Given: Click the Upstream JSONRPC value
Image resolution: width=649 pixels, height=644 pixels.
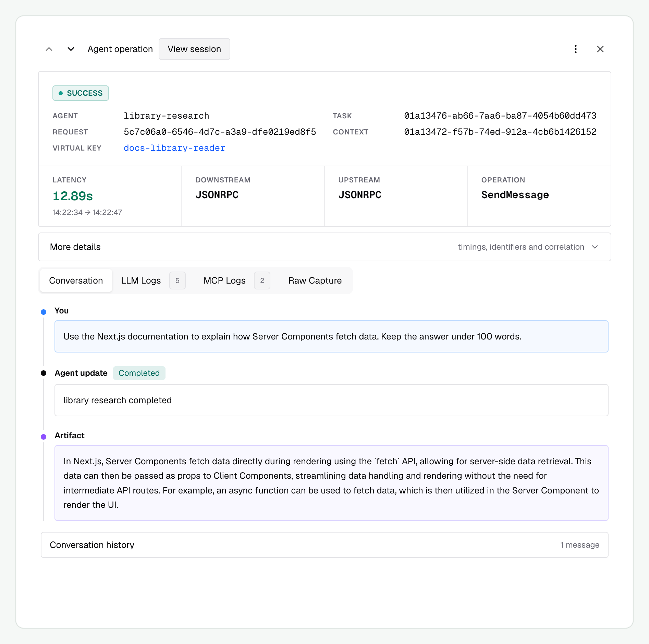Looking at the screenshot, I should (360, 195).
